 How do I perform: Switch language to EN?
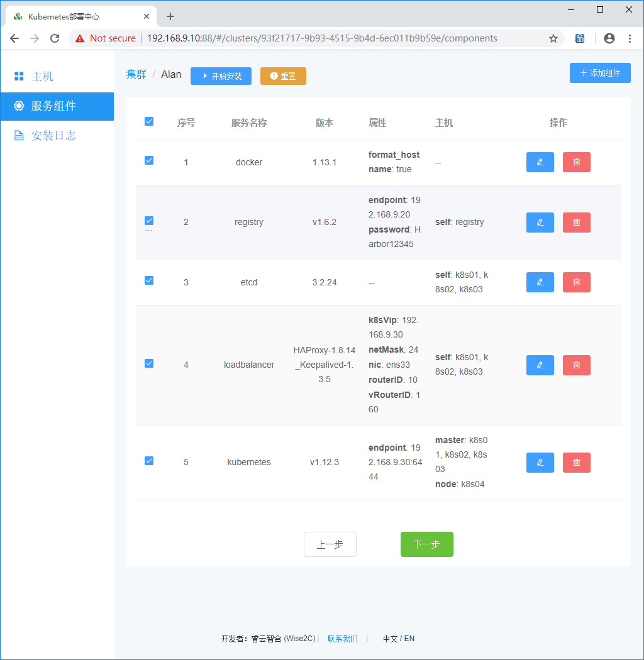(x=409, y=639)
